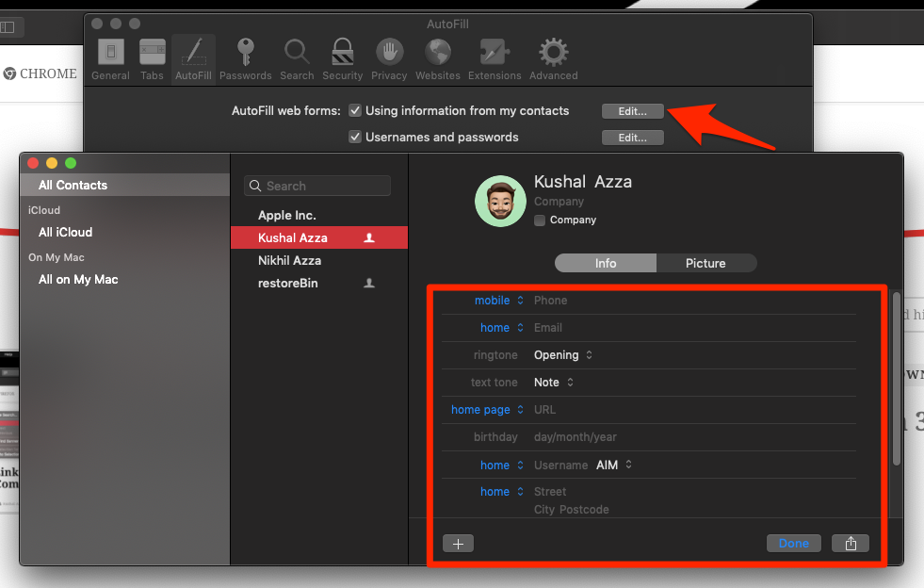Click the first name Kushal field
Image resolution: width=924 pixels, height=588 pixels.
click(x=559, y=182)
